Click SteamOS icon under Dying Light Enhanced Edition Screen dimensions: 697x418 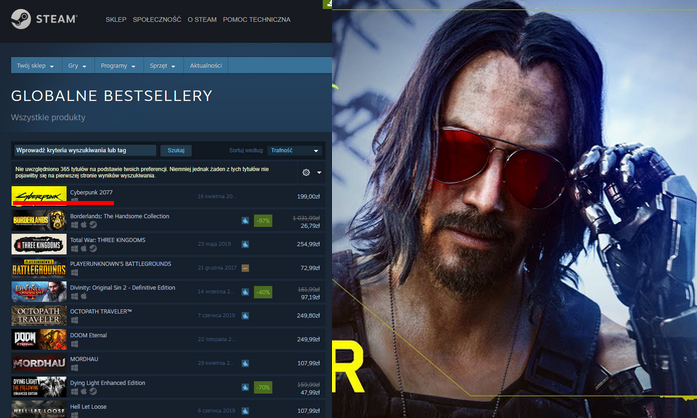[93, 391]
